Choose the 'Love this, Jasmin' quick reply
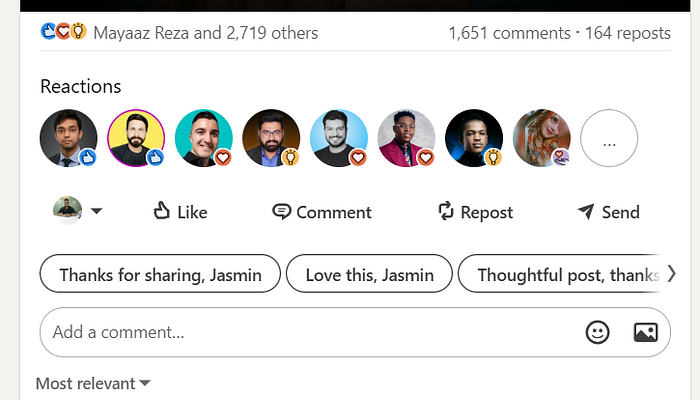This screenshot has height=400, width=700. tap(369, 274)
